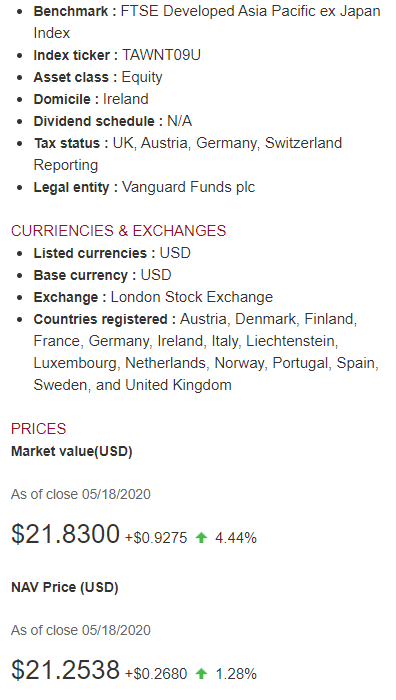Click the Asset class Equity entry
Image resolution: width=396 pixels, height=700 pixels.
[98, 77]
